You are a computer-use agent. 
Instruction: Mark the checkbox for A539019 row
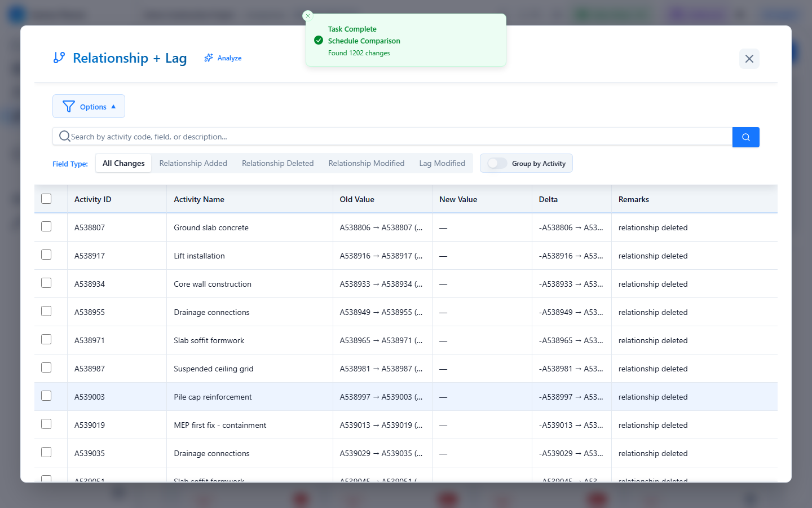pyautogui.click(x=46, y=424)
